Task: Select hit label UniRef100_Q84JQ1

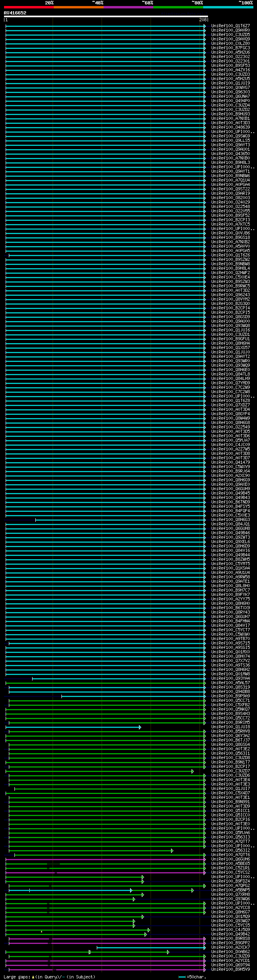Action: pyautogui.click(x=230, y=524)
